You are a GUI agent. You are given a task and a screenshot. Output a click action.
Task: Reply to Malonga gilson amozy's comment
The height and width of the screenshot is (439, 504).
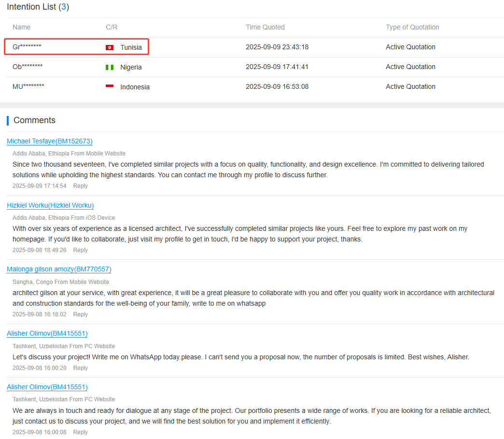80,314
